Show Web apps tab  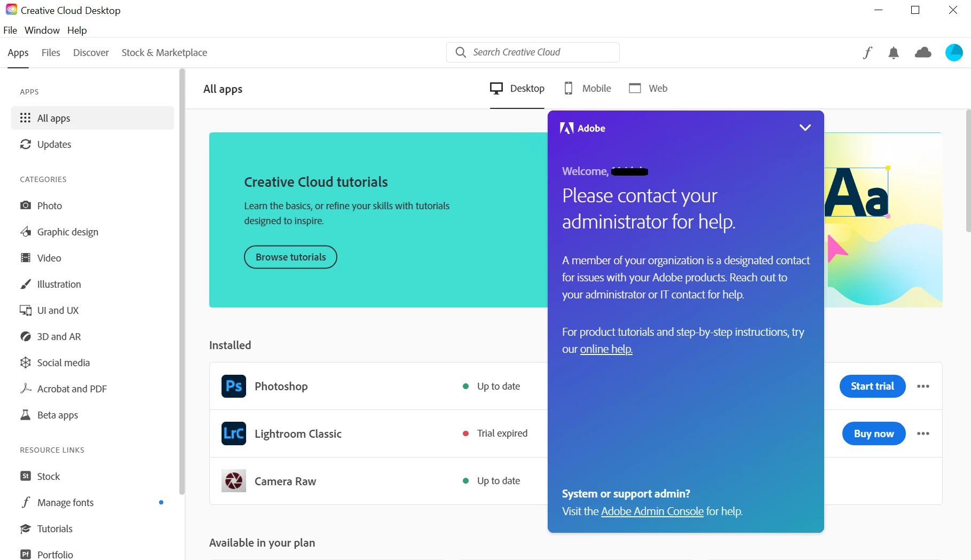tap(648, 89)
